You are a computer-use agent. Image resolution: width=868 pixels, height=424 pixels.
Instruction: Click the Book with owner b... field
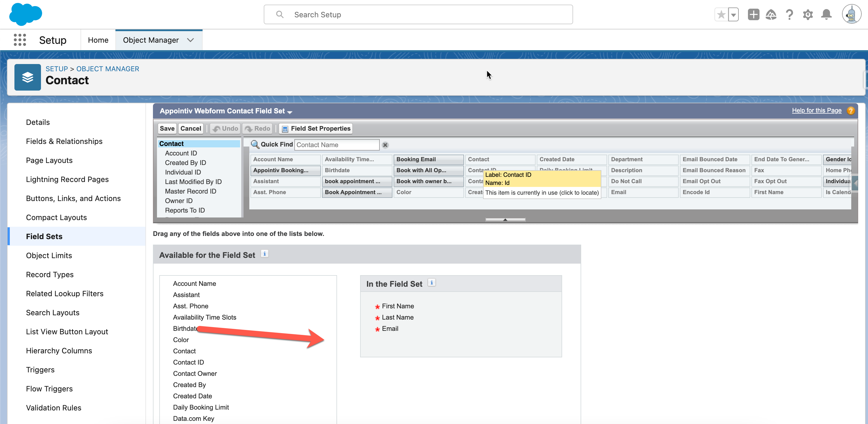(x=428, y=181)
